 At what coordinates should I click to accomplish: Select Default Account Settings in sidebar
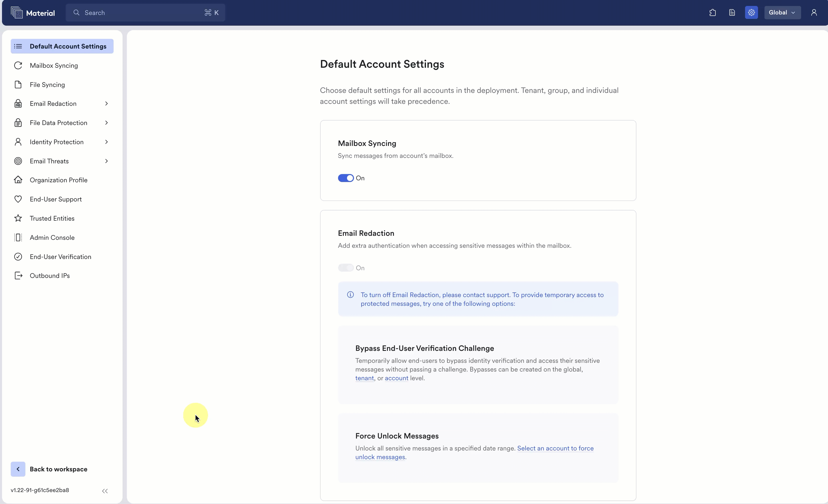[62, 46]
